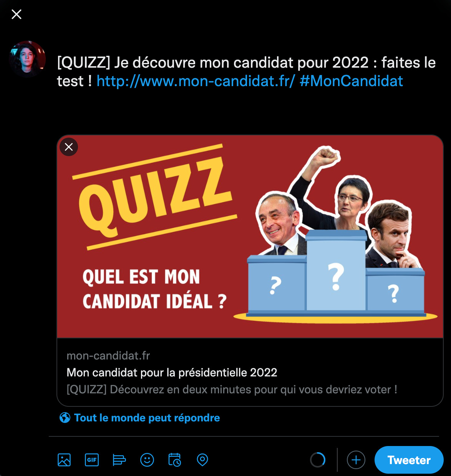The image size is (451, 476).
Task: Click the globe icon beside reply settings
Action: [65, 418]
